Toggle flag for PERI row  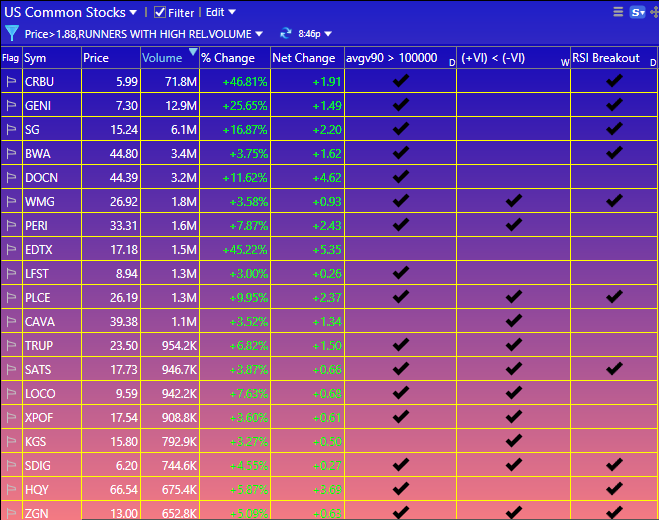click(x=11, y=225)
